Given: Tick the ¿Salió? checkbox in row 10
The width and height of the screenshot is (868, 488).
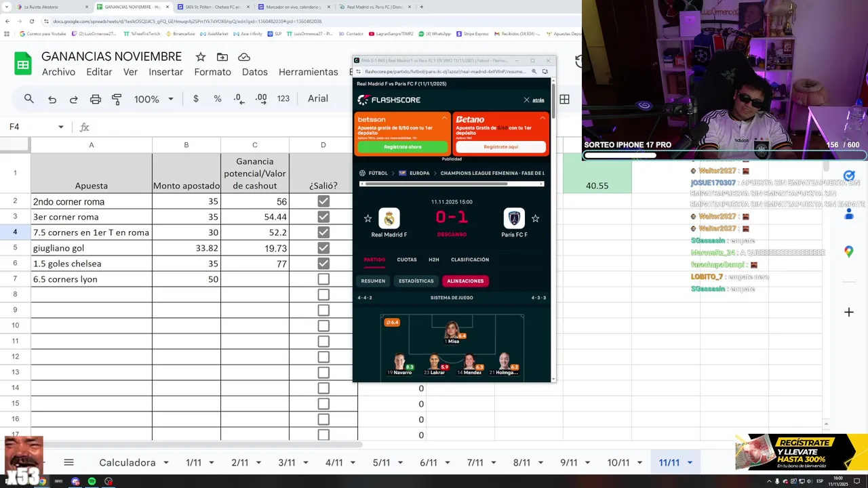Looking at the screenshot, I should coord(323,326).
